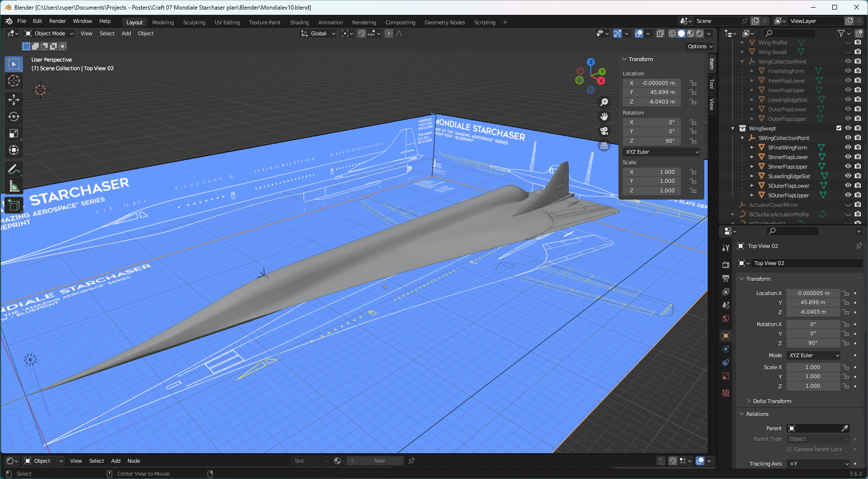This screenshot has height=479, width=868.
Task: Open the Options dropdown
Action: tap(700, 46)
